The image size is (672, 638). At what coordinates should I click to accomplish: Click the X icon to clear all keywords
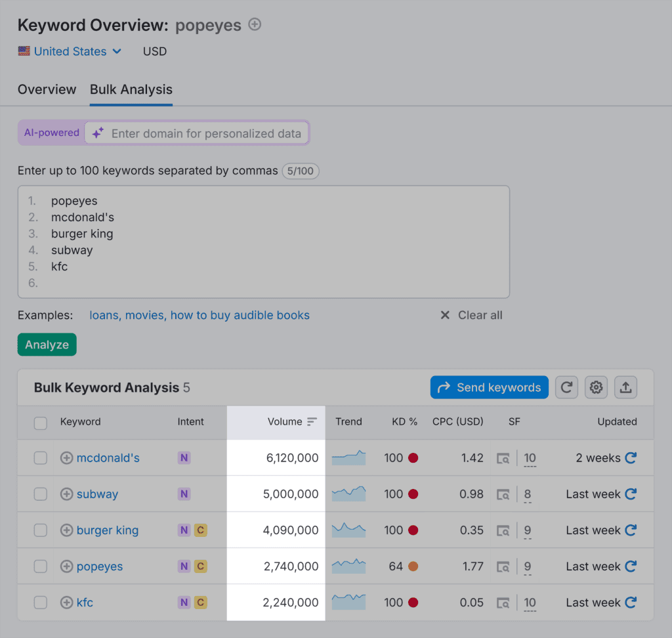(x=445, y=315)
